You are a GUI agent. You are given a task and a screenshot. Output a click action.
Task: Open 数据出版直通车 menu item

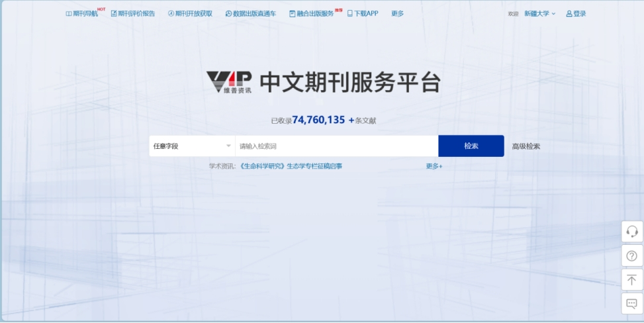tap(254, 13)
